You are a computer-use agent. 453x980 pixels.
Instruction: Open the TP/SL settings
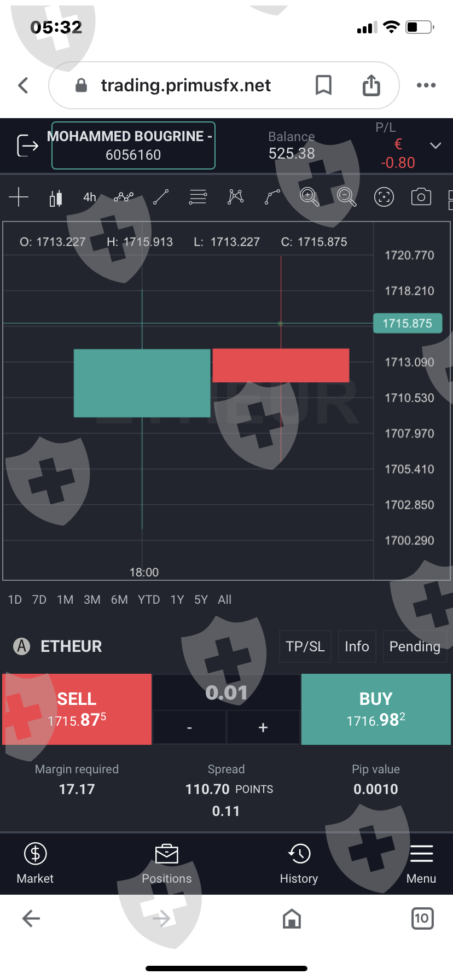(x=305, y=646)
